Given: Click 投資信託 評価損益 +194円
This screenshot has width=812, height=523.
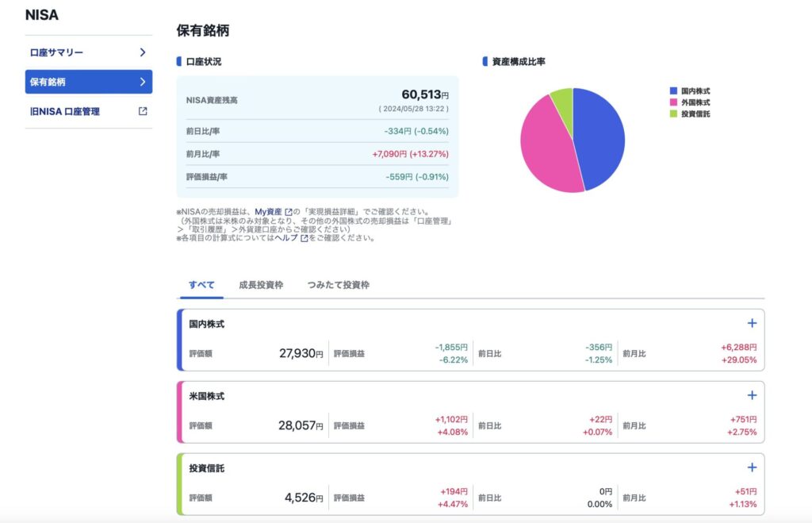Looking at the screenshot, I should click(454, 491).
